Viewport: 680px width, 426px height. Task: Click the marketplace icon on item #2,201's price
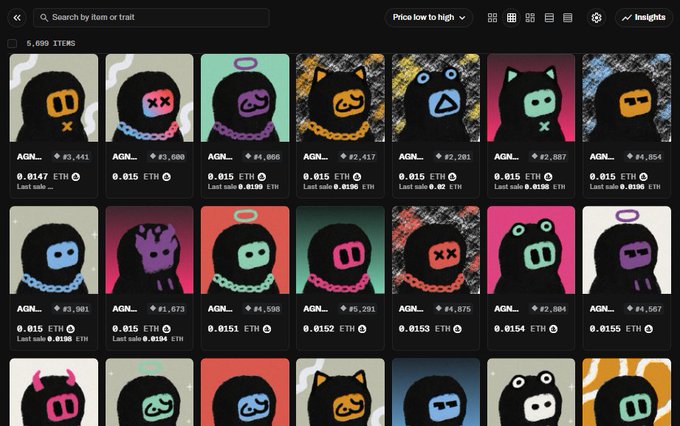click(x=452, y=177)
